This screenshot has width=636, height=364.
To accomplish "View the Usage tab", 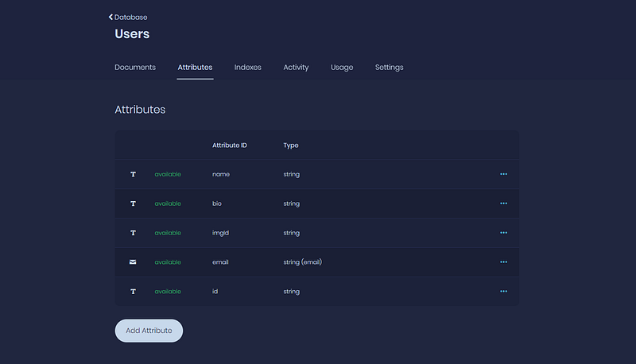I will coord(342,68).
